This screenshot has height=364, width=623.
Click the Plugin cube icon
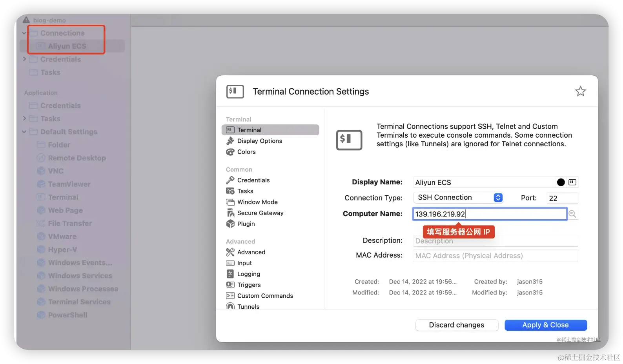pos(230,224)
